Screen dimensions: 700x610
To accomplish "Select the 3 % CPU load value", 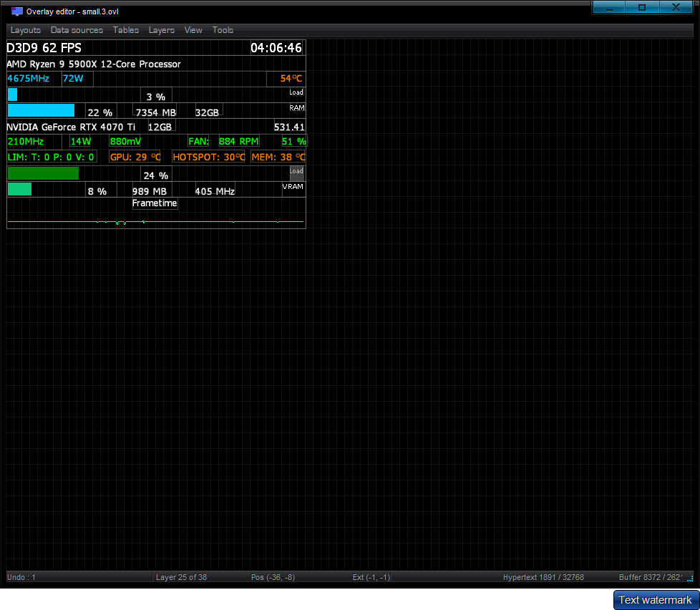I will 156,97.
